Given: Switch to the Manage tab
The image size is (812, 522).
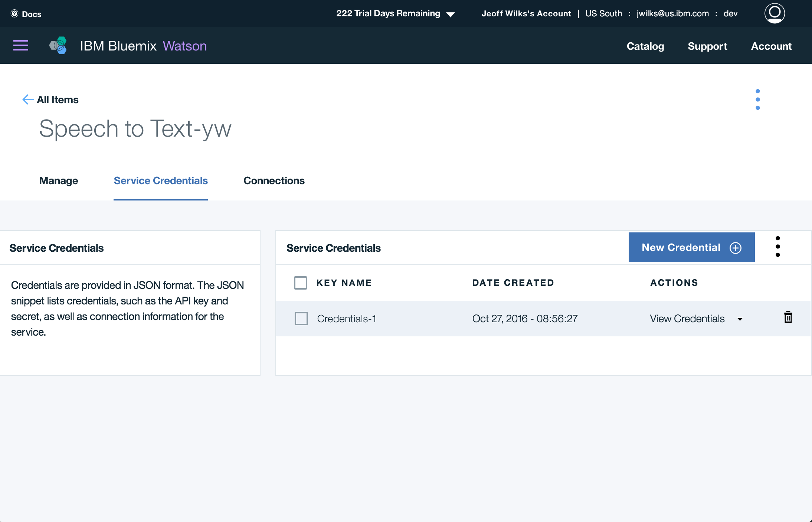Looking at the screenshot, I should [59, 181].
